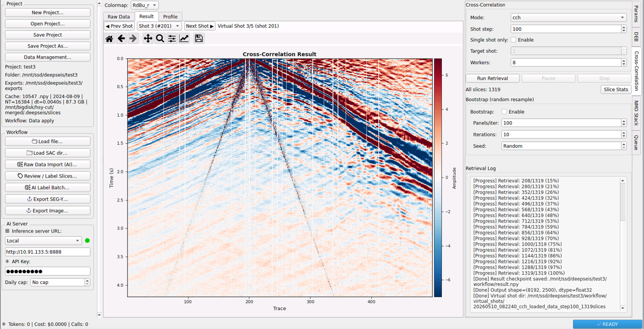This screenshot has width=644, height=329.
Task: Click Load SAC dir button
Action: point(48,153)
